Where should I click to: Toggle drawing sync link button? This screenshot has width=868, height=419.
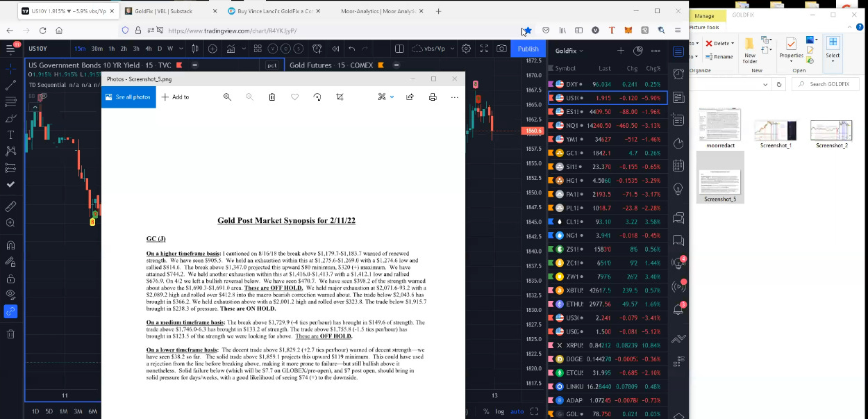[x=10, y=311]
